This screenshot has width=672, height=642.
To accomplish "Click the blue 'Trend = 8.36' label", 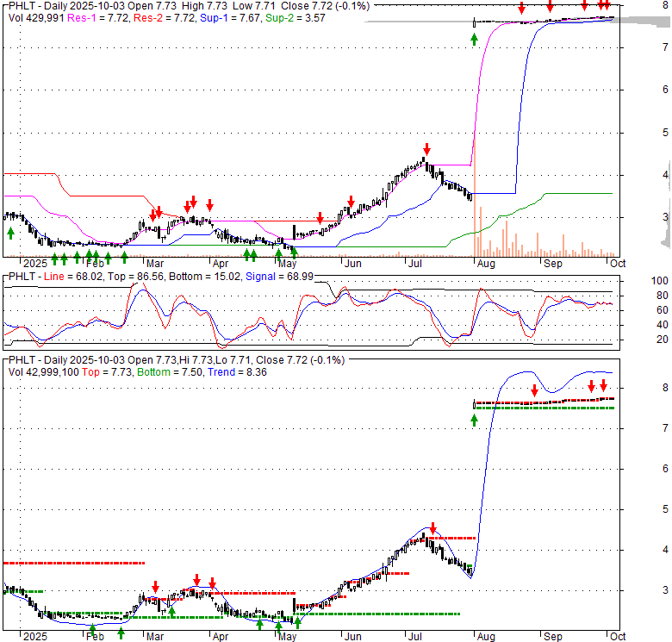I will click(238, 372).
